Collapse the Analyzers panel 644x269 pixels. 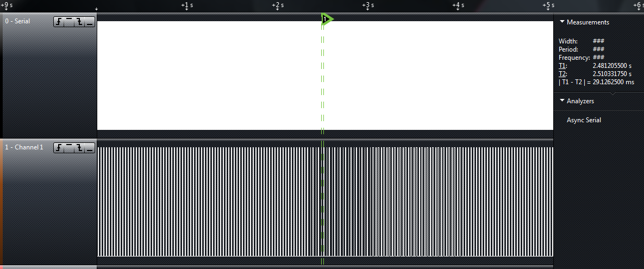(x=562, y=101)
